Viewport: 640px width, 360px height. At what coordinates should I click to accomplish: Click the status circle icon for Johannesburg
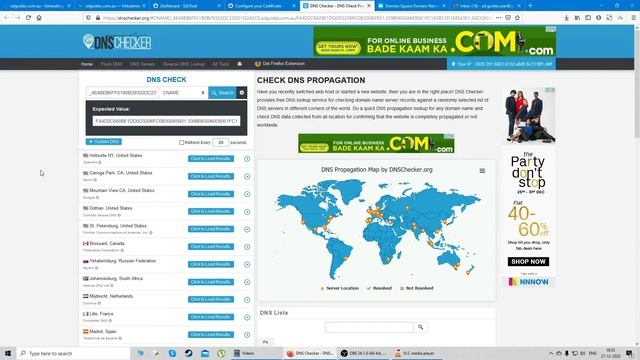coord(247,282)
